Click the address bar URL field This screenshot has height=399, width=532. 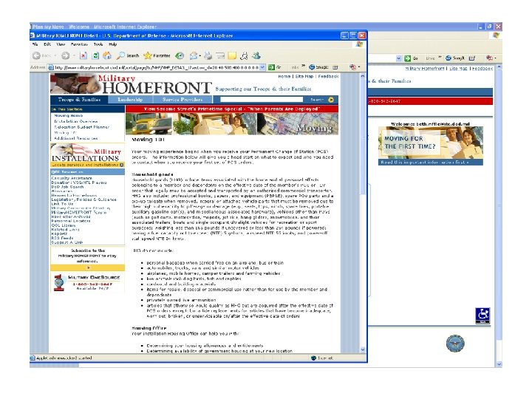[x=157, y=67]
